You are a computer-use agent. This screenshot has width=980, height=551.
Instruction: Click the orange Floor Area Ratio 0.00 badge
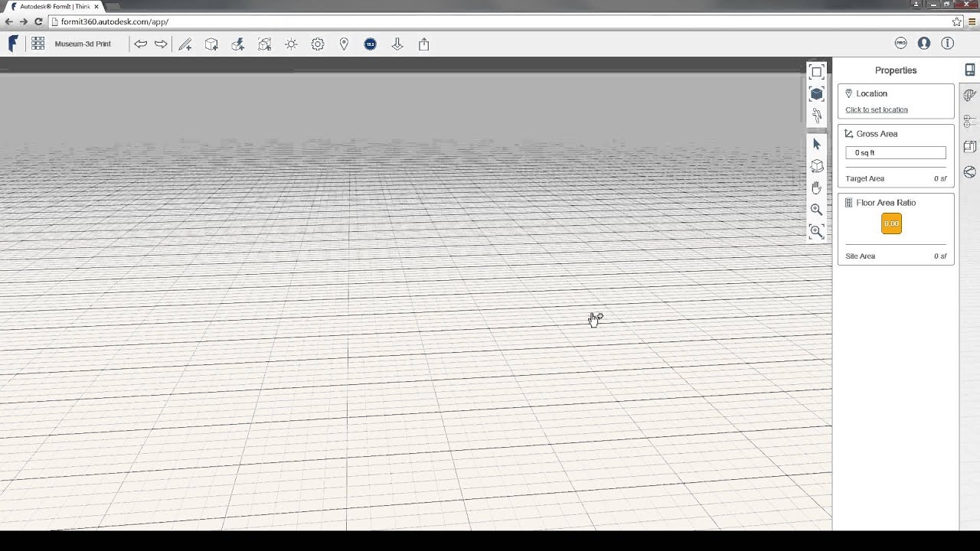tap(891, 223)
